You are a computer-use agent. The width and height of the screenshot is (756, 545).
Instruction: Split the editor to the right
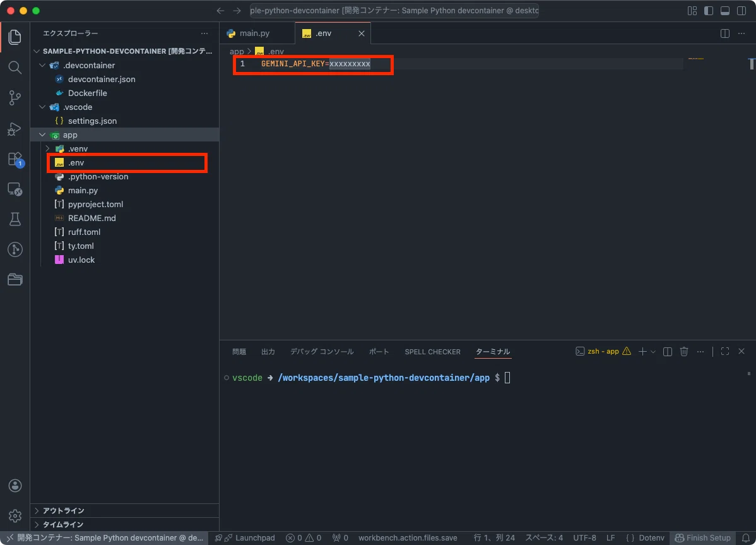(724, 33)
